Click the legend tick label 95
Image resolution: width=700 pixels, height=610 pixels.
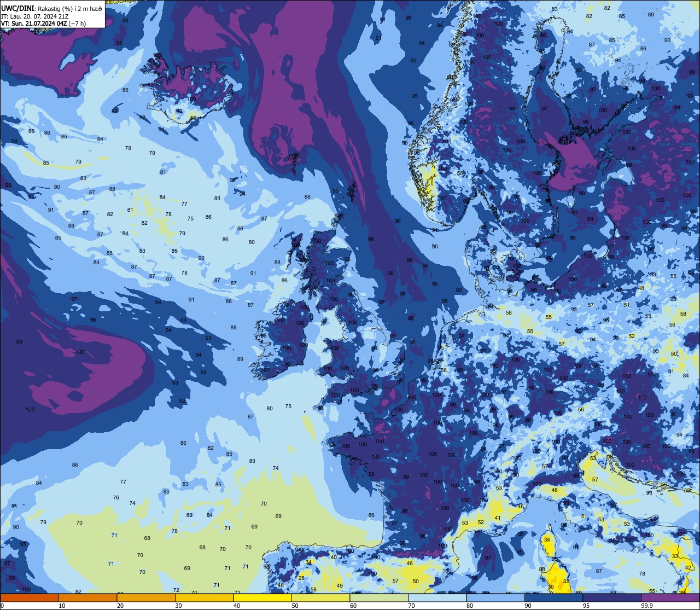pyautogui.click(x=586, y=606)
